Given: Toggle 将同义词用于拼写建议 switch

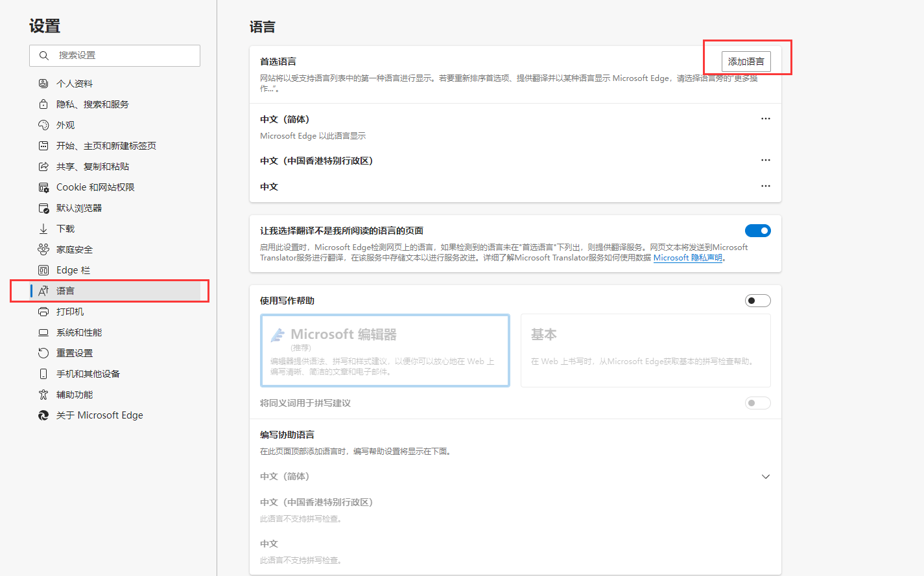Looking at the screenshot, I should 758,403.
